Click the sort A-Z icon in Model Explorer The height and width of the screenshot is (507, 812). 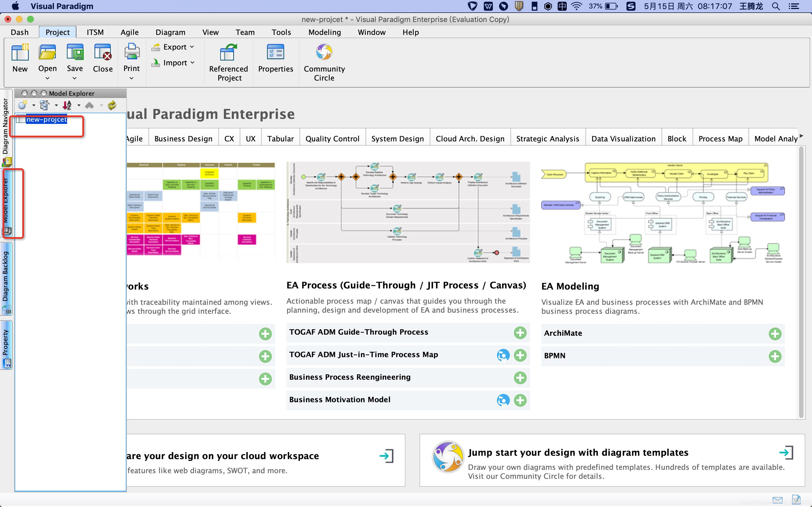(67, 105)
